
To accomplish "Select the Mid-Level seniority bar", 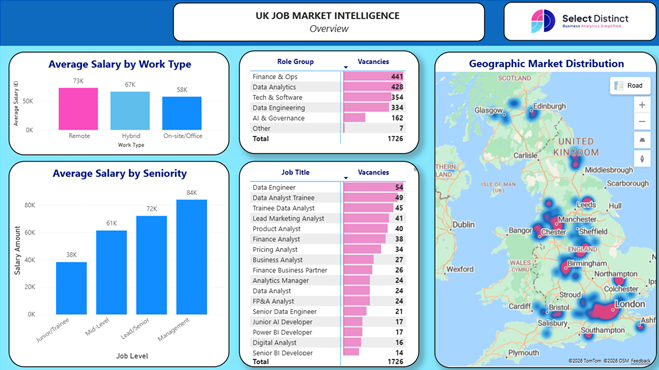I will click(x=111, y=272).
